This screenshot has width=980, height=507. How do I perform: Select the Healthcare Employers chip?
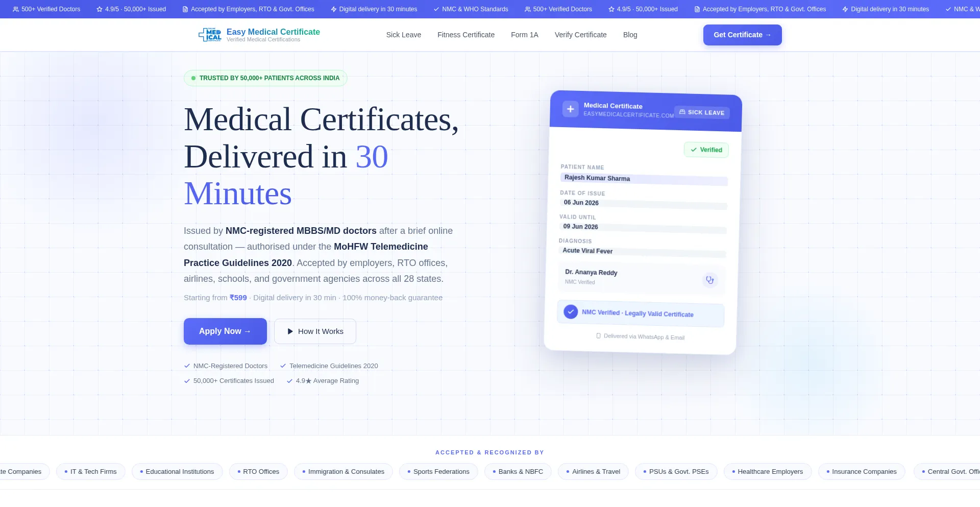(x=768, y=471)
